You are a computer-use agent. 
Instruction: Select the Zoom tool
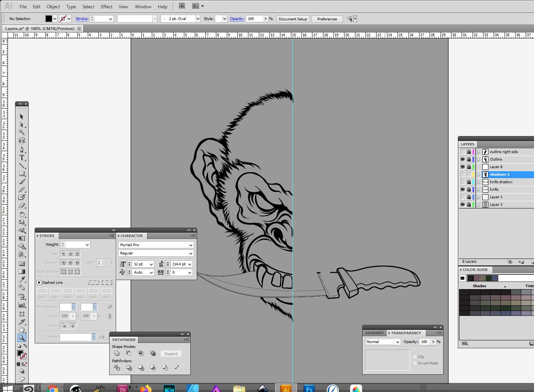pos(22,337)
